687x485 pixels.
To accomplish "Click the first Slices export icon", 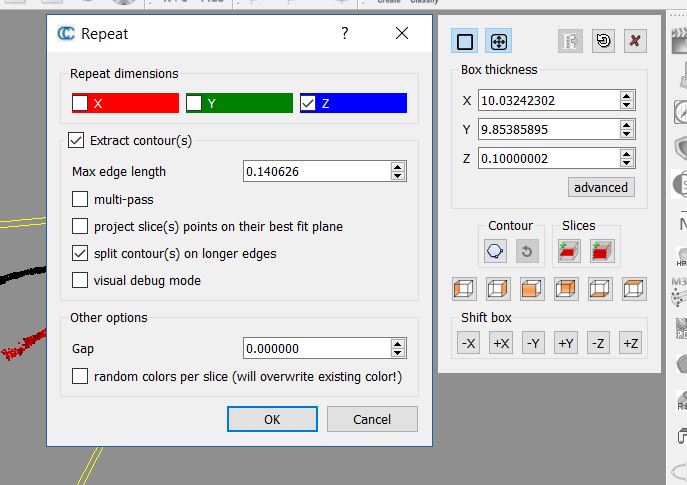I will [569, 252].
